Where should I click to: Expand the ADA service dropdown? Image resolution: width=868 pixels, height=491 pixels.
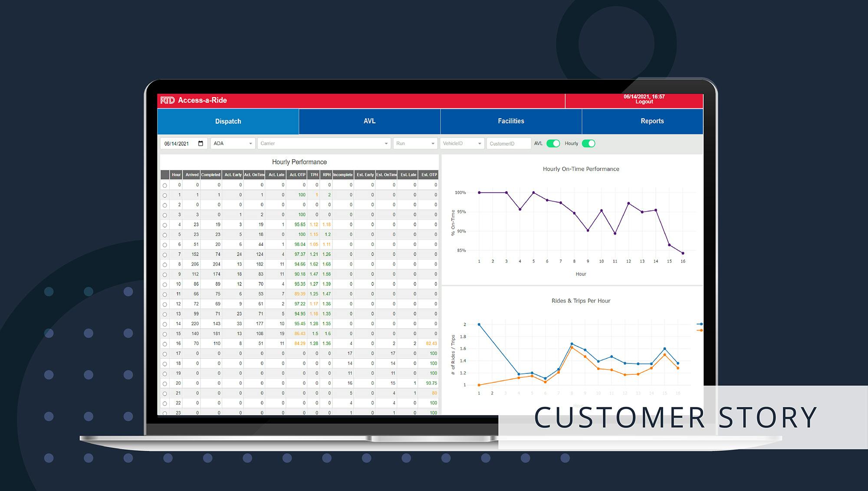(233, 144)
